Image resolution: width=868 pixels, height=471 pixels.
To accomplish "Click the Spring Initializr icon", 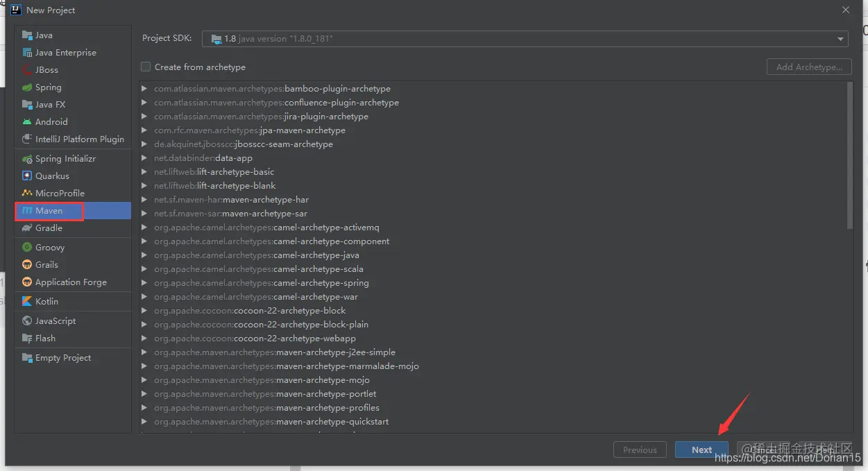I will click(27, 159).
